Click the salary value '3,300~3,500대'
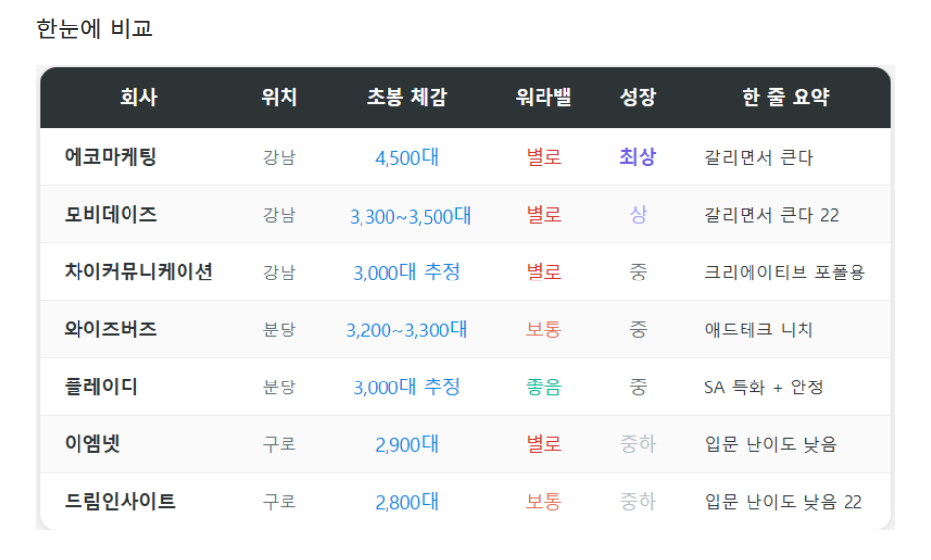Viewport: 931px width, 560px height. click(x=410, y=216)
